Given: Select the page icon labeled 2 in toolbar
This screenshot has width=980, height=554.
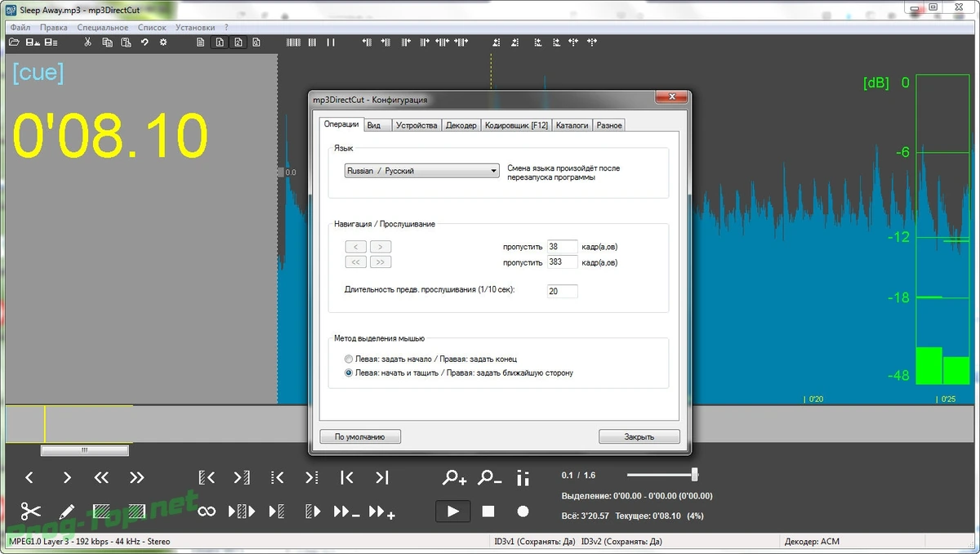Looking at the screenshot, I should click(x=238, y=42).
